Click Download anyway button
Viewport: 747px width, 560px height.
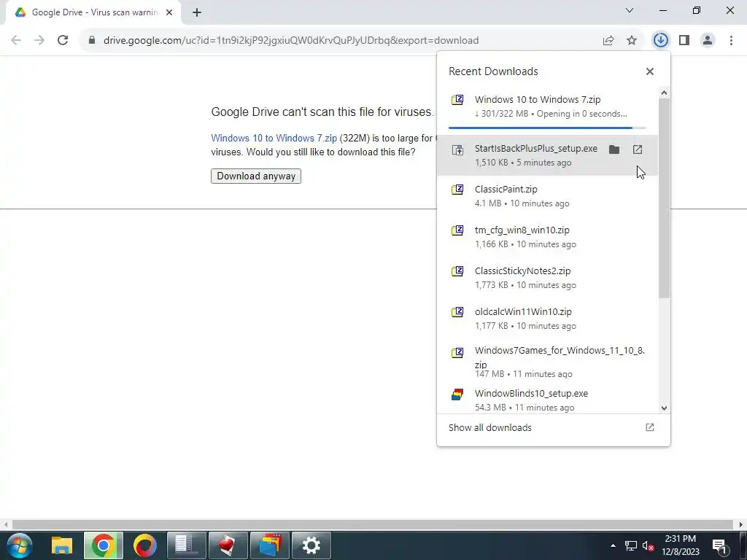pos(256,176)
